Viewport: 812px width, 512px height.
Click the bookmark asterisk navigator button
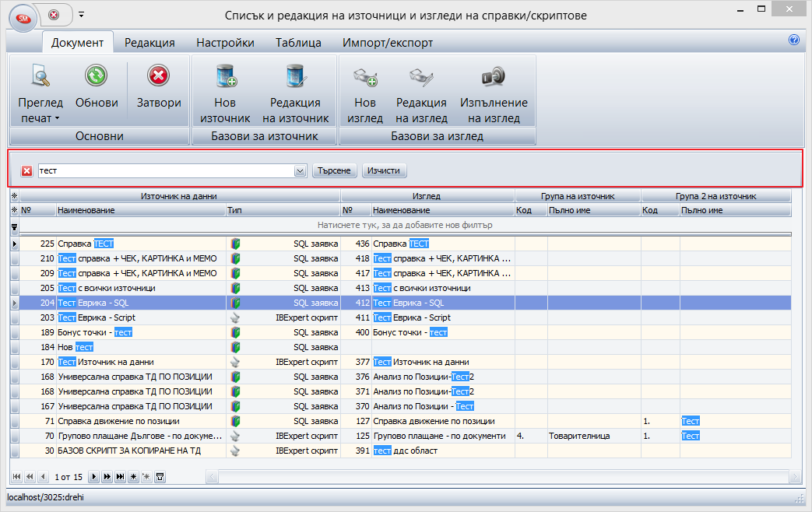coord(134,477)
